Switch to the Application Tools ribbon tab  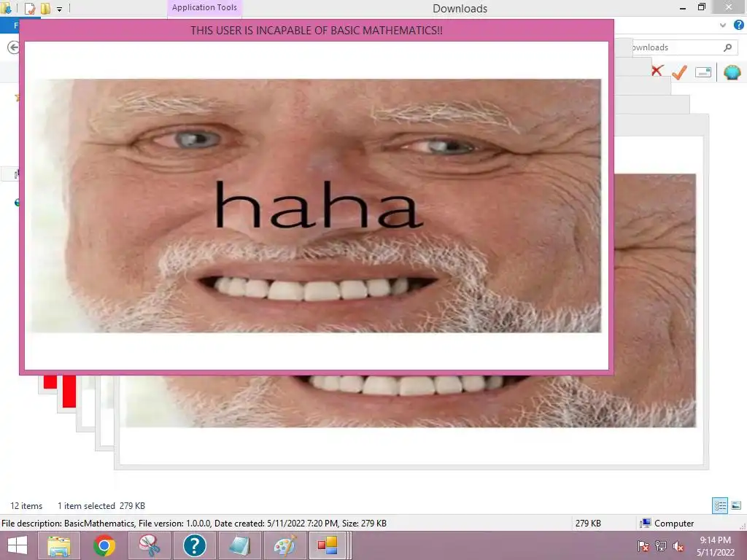click(x=204, y=7)
